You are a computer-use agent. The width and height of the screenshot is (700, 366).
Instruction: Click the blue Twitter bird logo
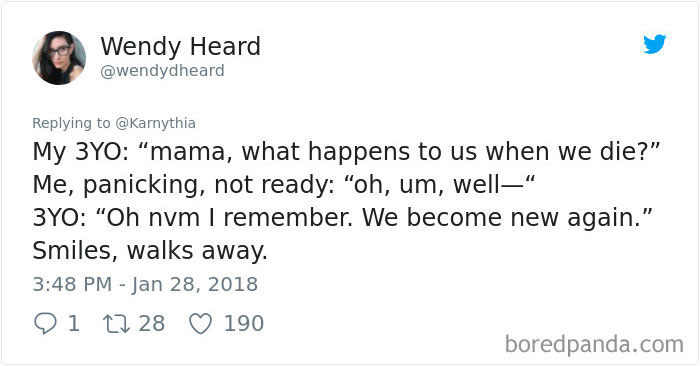coord(654,44)
